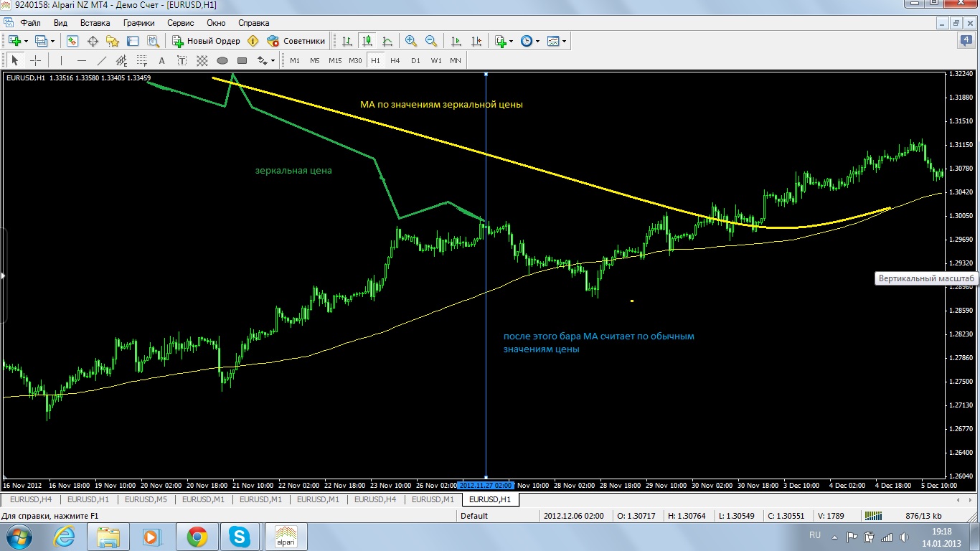The width and height of the screenshot is (980, 551).
Task: Show the Terminal panel icon
Action: click(x=133, y=41)
